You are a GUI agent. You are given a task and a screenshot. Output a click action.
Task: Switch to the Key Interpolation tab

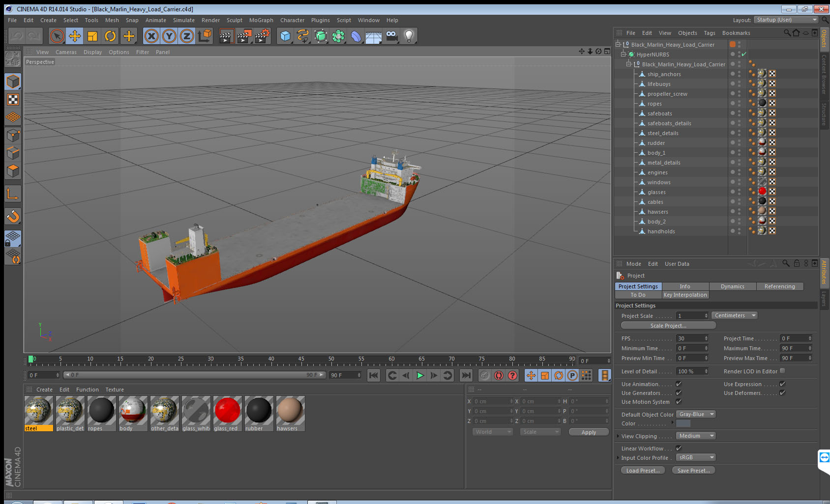pyautogui.click(x=685, y=295)
